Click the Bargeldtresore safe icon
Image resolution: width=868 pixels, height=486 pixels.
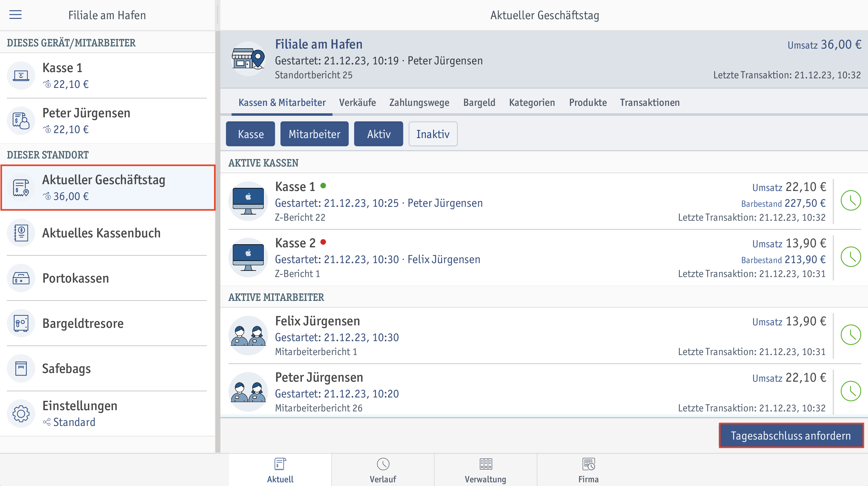click(21, 323)
